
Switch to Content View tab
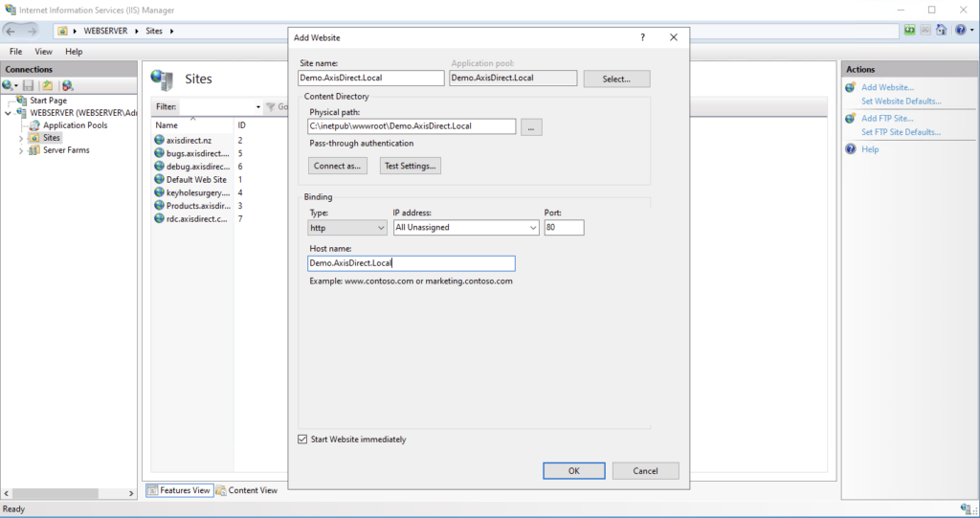(247, 490)
